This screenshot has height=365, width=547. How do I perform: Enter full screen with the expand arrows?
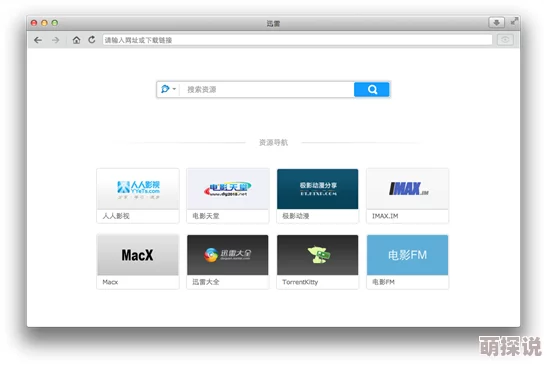coord(514,22)
